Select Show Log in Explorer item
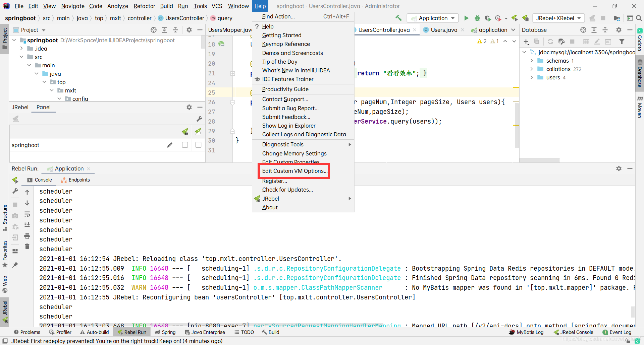The image size is (644, 345). 303,126
